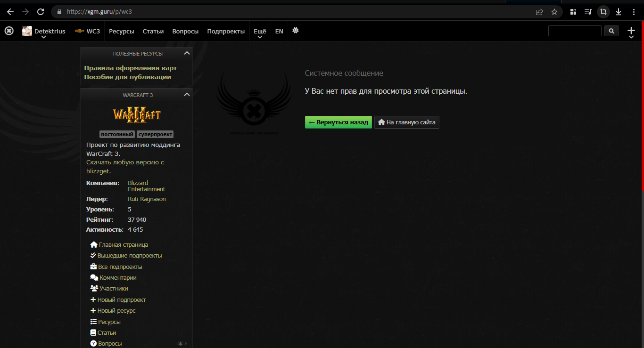Reload the page with the refresh icon
This screenshot has height=348, width=644.
tap(41, 12)
